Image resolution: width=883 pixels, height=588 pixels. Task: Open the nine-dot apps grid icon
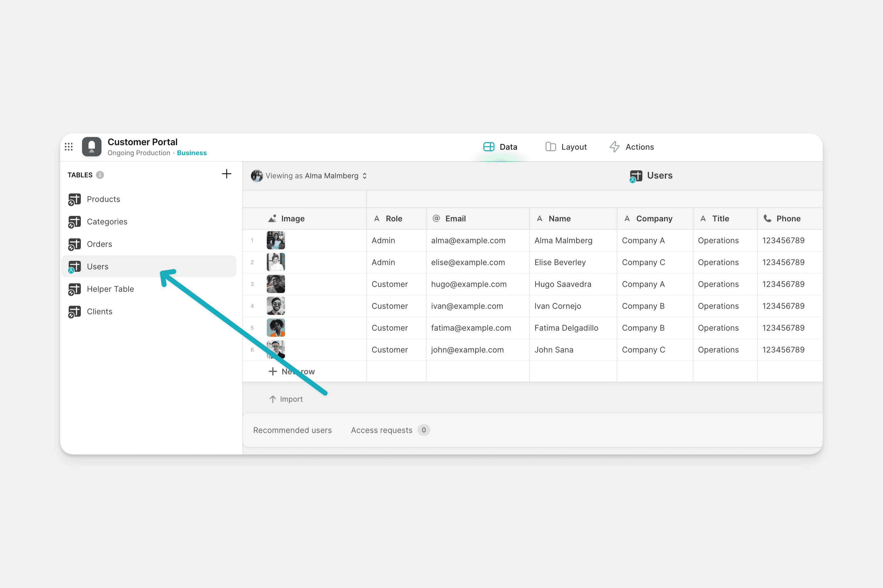[69, 147]
